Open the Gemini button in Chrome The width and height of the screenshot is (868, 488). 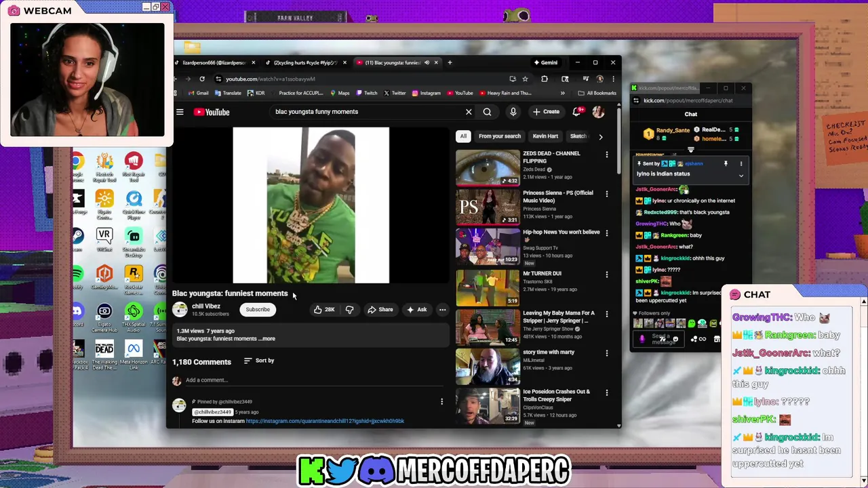pos(545,62)
